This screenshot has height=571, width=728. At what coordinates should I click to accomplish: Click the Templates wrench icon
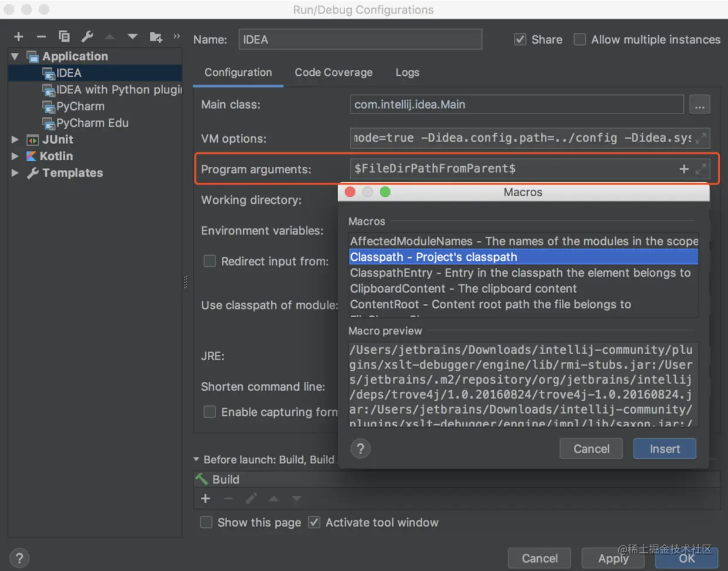pos(33,173)
